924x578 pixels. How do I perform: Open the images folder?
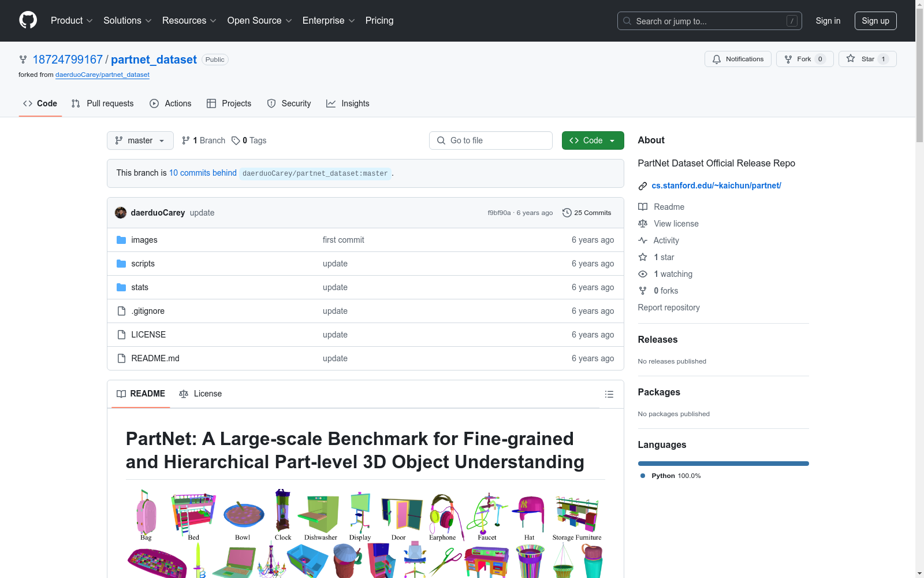tap(144, 240)
